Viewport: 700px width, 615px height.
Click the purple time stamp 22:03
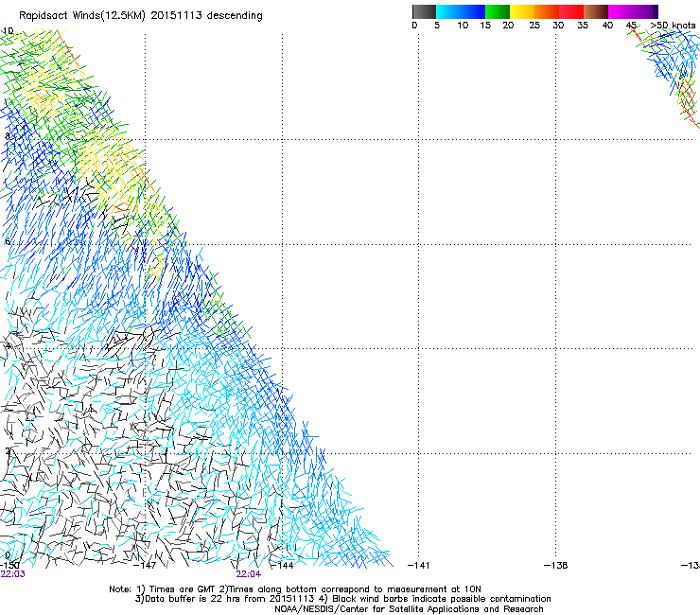[13, 574]
